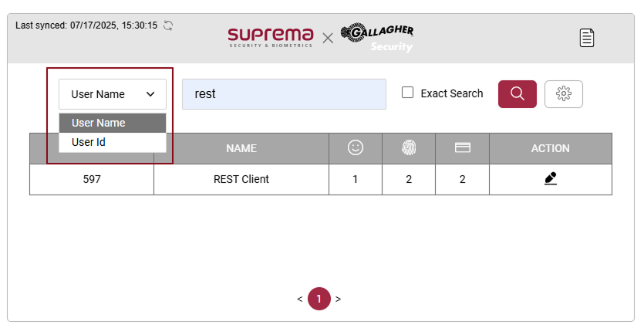Image resolution: width=644 pixels, height=335 pixels.
Task: Click the search text field containing "rest"
Action: (284, 94)
